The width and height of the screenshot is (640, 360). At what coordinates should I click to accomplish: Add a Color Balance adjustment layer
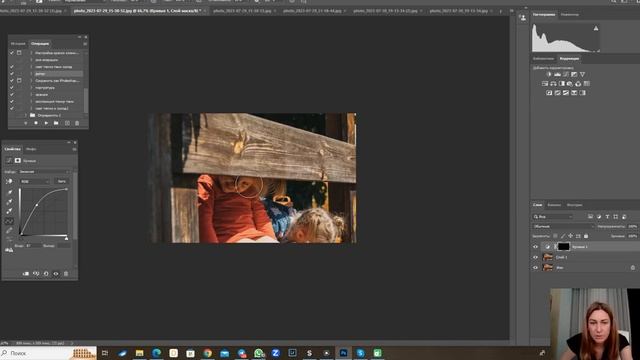[553, 84]
